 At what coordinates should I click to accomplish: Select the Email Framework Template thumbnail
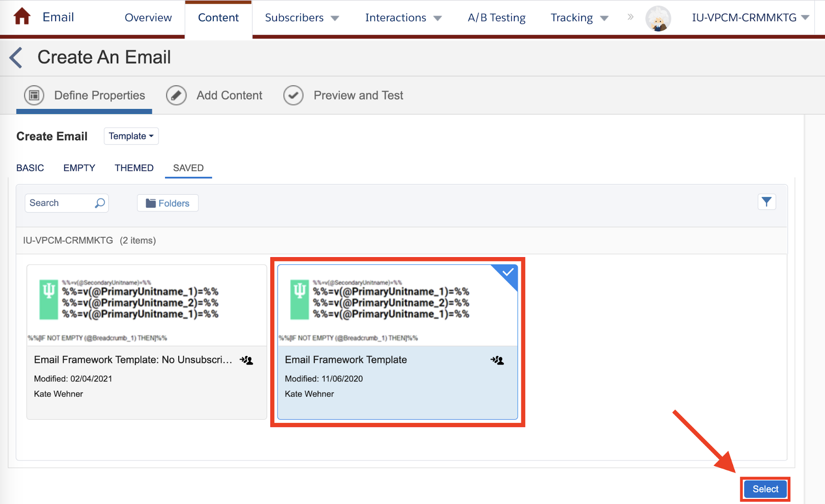coord(397,305)
